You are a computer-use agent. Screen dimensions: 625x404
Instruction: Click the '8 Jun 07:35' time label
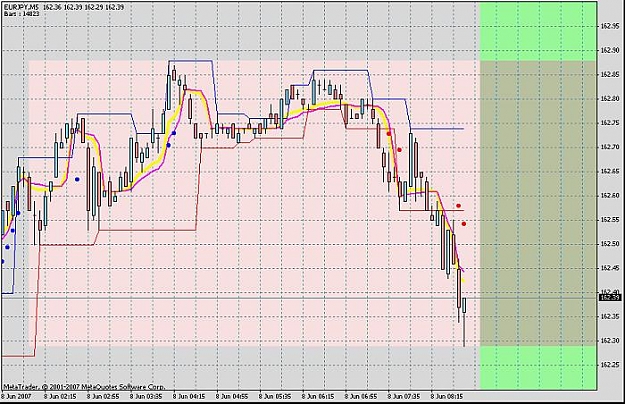(x=404, y=396)
